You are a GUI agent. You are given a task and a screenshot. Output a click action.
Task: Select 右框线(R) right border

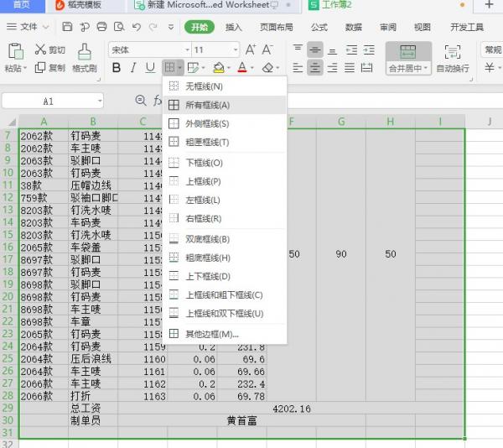coord(224,218)
